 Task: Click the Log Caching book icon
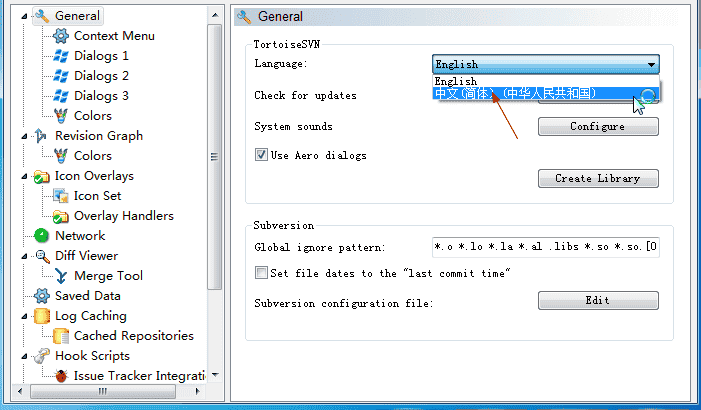42,316
